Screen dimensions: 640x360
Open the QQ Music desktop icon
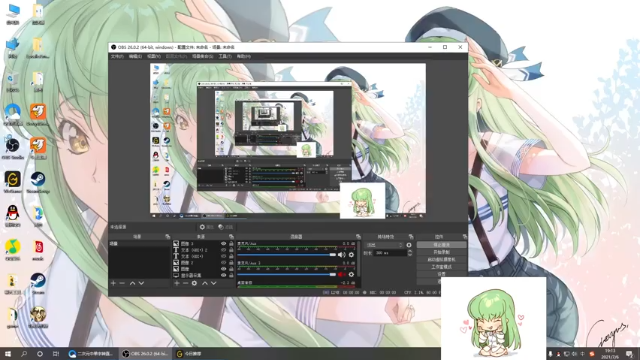tap(13, 250)
